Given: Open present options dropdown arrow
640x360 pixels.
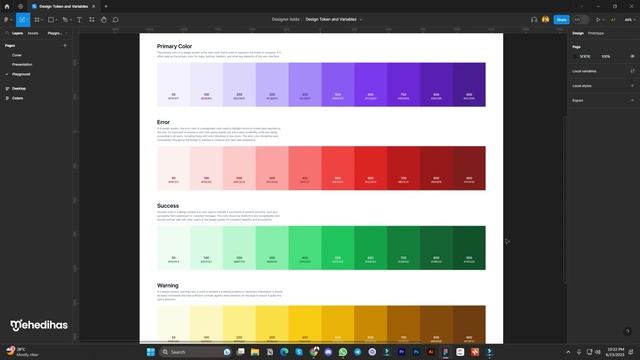Looking at the screenshot, I should pyautogui.click(x=603, y=20).
